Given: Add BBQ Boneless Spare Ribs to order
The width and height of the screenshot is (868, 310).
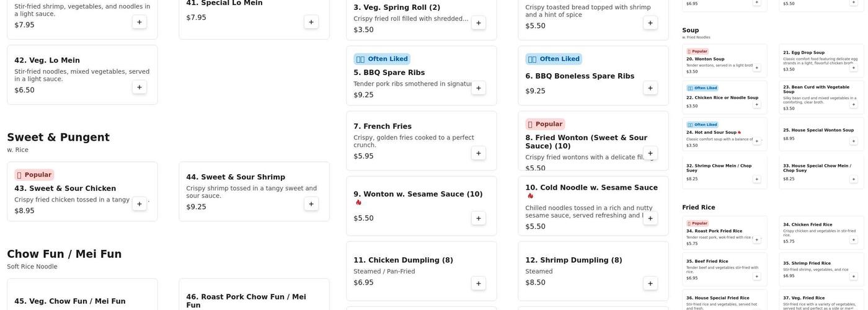Looking at the screenshot, I should (x=650, y=88).
